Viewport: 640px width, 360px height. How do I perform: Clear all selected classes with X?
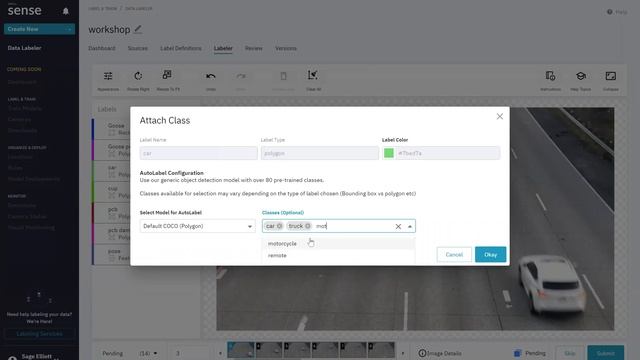[398, 227]
